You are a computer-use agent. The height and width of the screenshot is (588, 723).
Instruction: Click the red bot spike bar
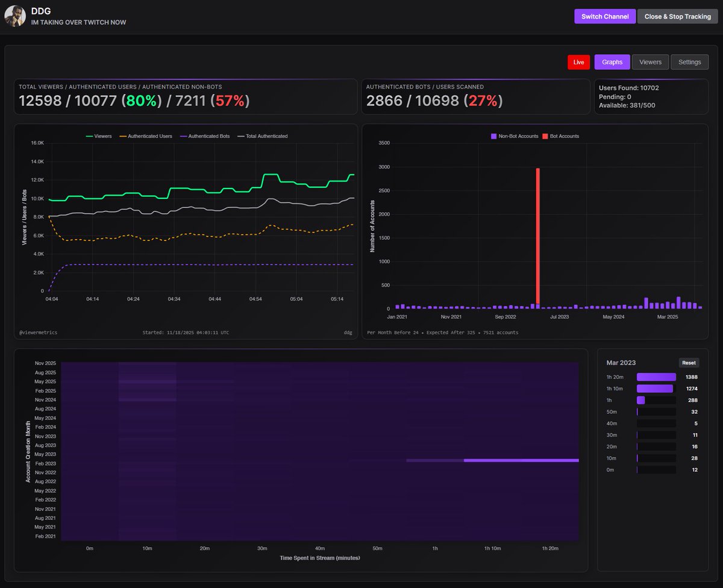[x=537, y=235]
